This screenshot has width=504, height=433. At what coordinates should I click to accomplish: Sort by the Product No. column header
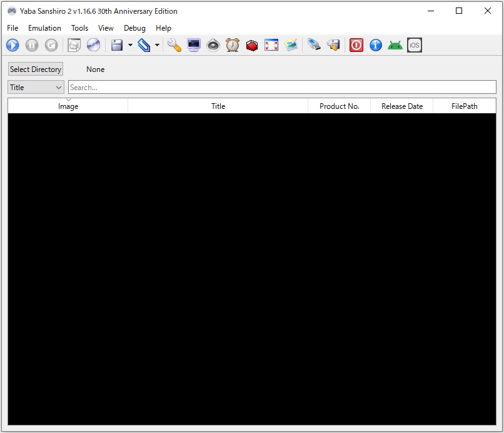pyautogui.click(x=339, y=106)
